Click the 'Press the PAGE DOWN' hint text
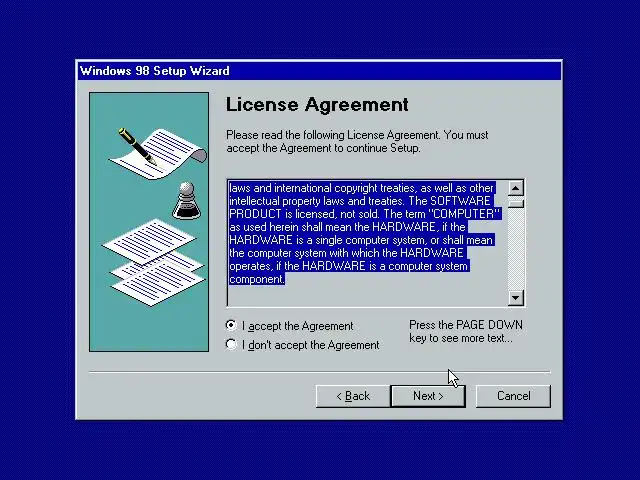This screenshot has height=480, width=640. point(466,331)
